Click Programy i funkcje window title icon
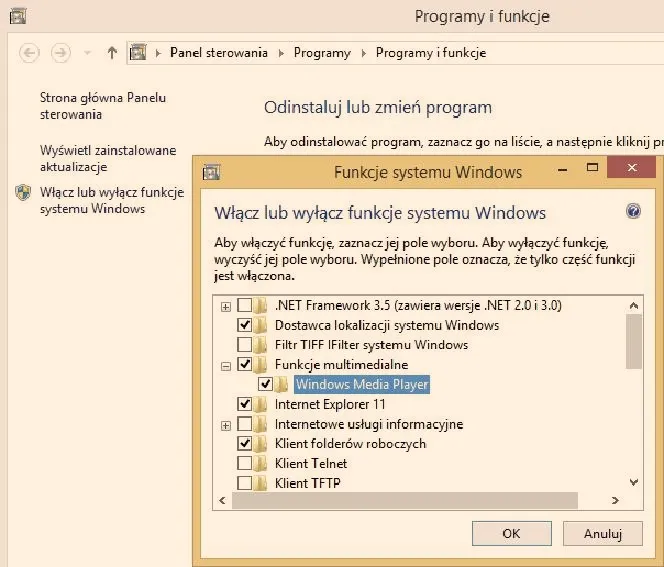 18,17
